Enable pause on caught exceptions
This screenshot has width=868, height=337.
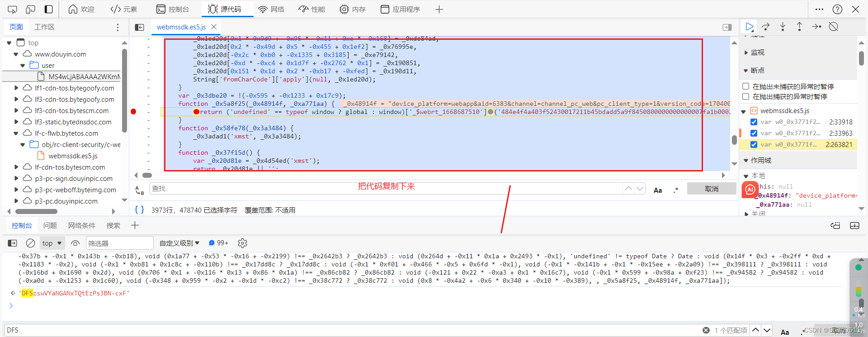pos(746,96)
